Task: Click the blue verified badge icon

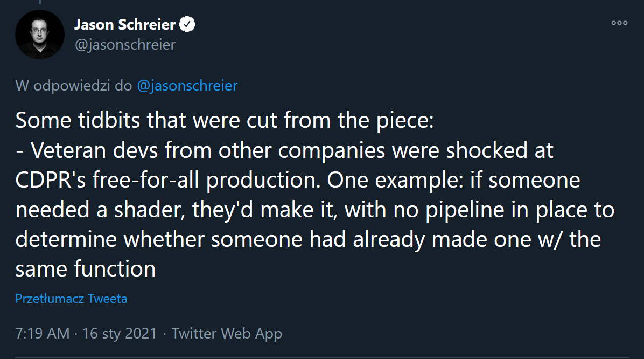Action: pos(187,24)
